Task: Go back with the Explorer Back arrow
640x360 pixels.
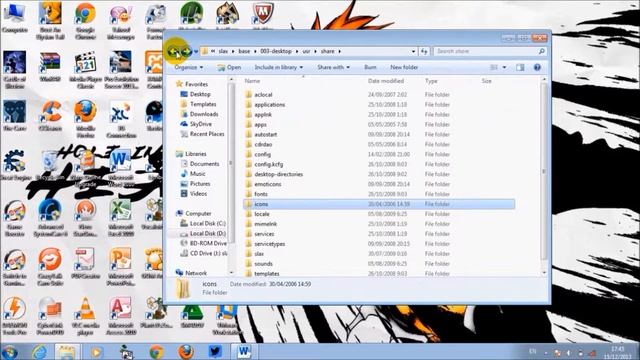Action: tap(174, 51)
